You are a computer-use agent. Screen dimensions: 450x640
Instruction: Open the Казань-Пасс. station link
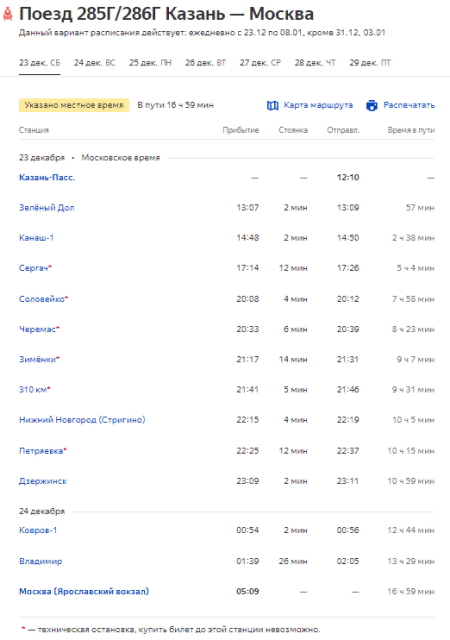click(x=47, y=178)
